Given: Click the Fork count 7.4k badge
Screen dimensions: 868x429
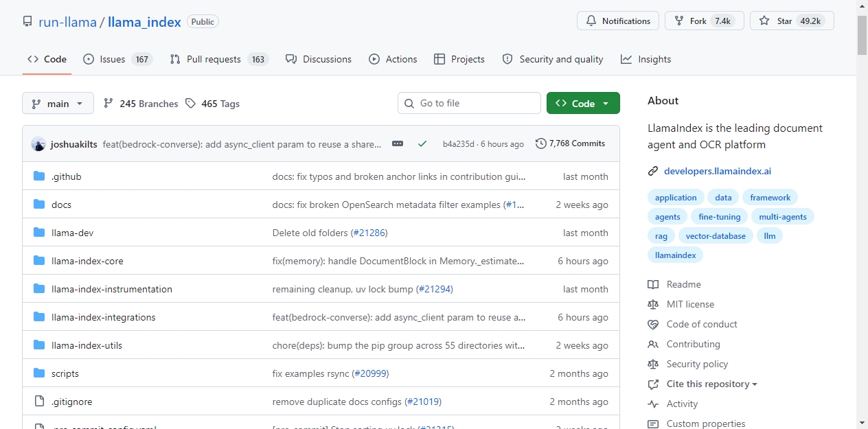Looking at the screenshot, I should tap(722, 21).
